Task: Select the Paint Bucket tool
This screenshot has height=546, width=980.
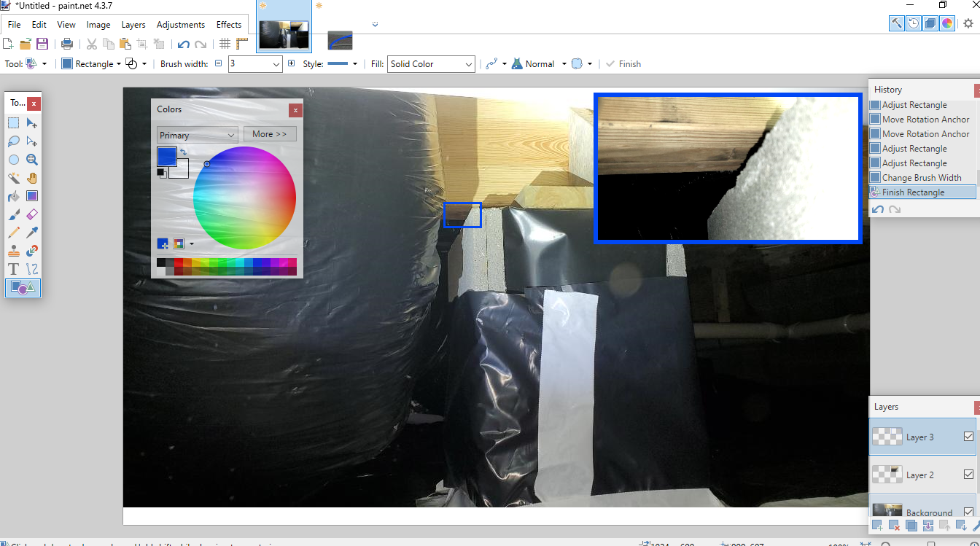Action: (14, 196)
